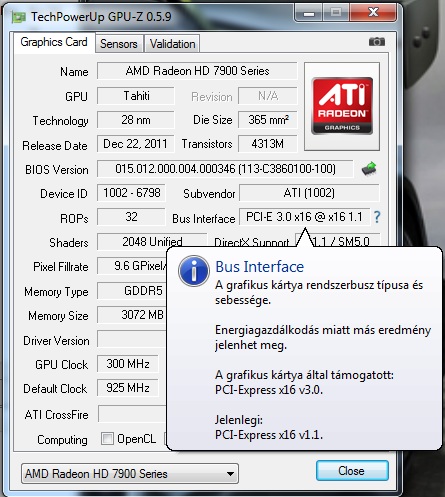Click the GPU Clock field 300 MHz
445x497 pixels.
click(128, 364)
